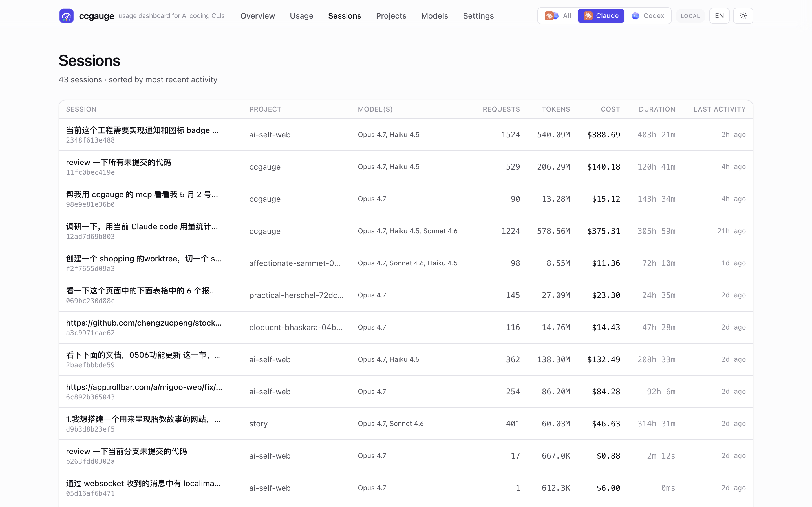Sort by the COST column header

tap(610, 109)
